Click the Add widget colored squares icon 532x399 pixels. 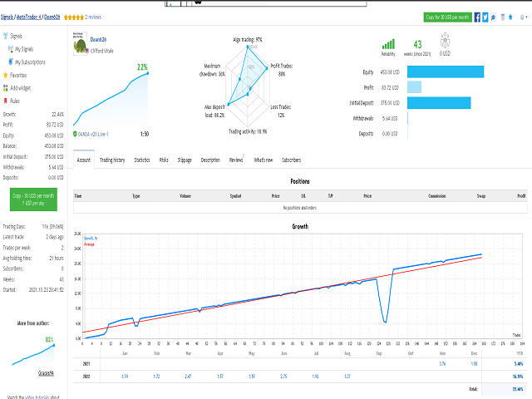click(6, 88)
